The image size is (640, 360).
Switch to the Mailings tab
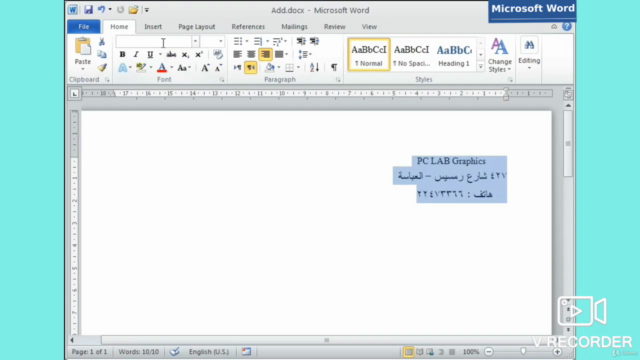294,27
